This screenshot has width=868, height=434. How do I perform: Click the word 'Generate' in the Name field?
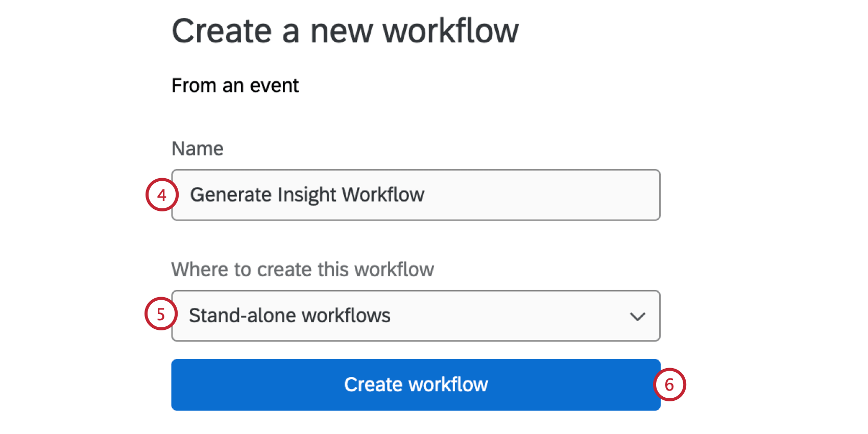point(231,195)
